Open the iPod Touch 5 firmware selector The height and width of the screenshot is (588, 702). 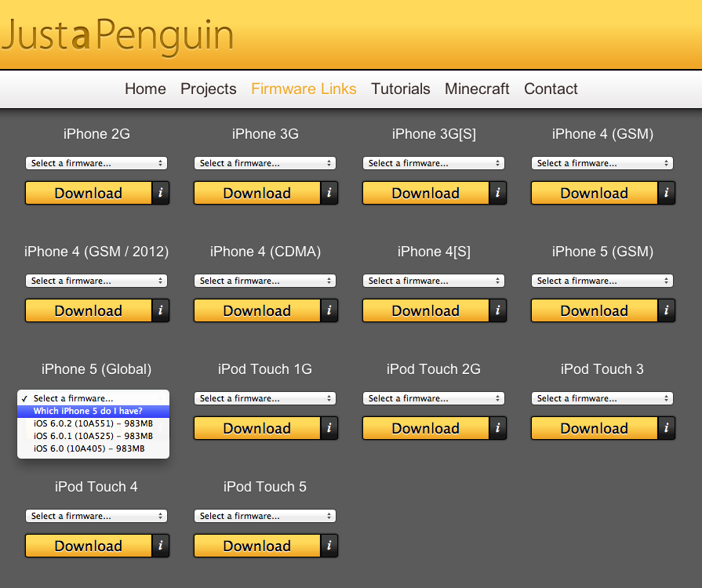tap(265, 517)
